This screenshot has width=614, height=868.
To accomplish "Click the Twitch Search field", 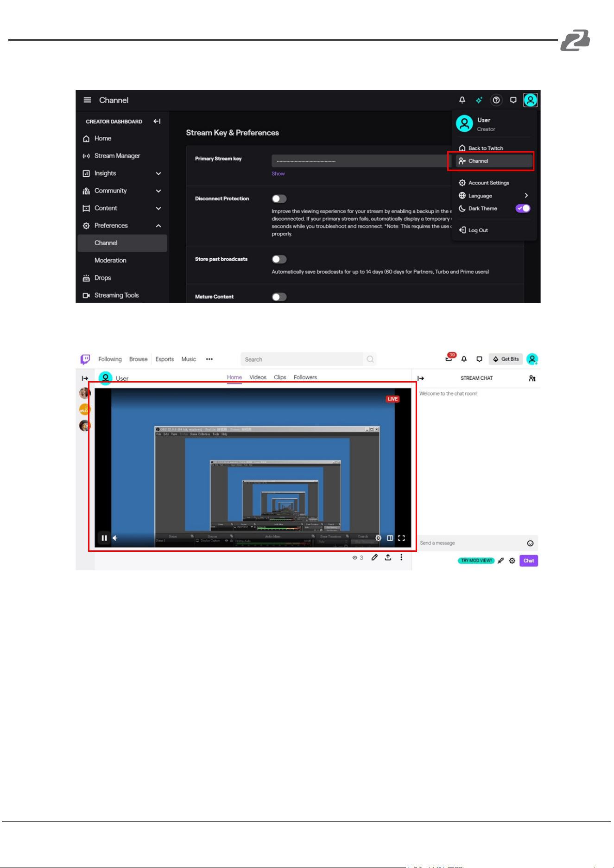I will pos(302,359).
